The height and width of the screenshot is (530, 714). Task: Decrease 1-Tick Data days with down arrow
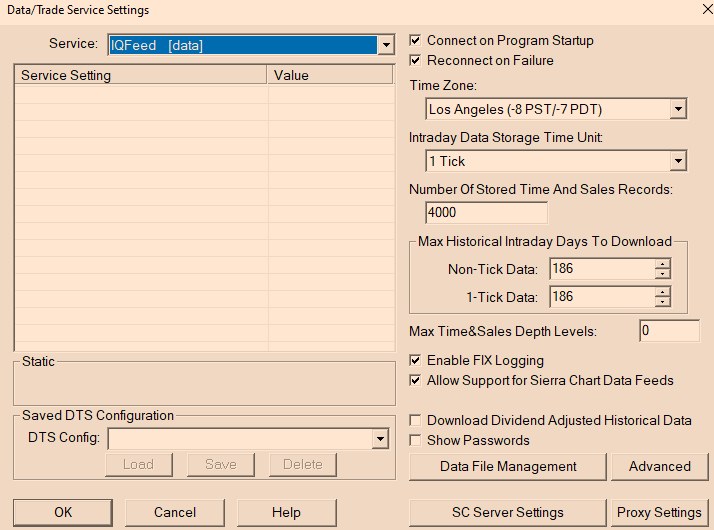[x=663, y=302]
